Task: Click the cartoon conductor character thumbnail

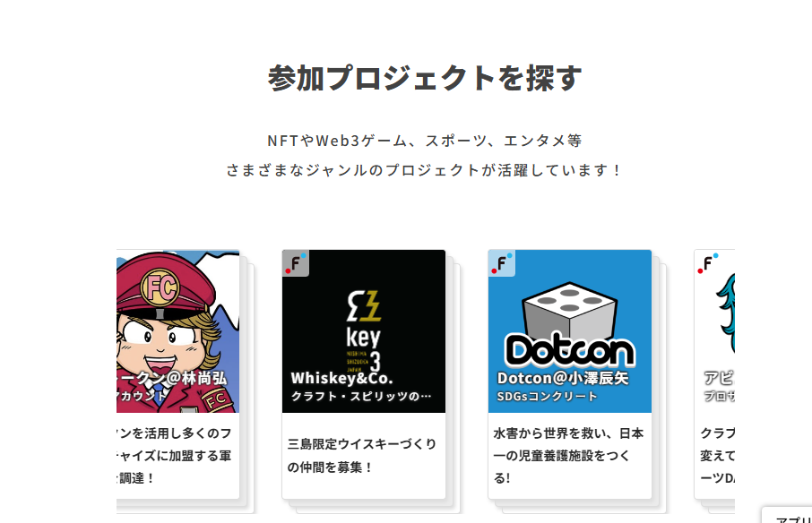Action: (x=178, y=331)
